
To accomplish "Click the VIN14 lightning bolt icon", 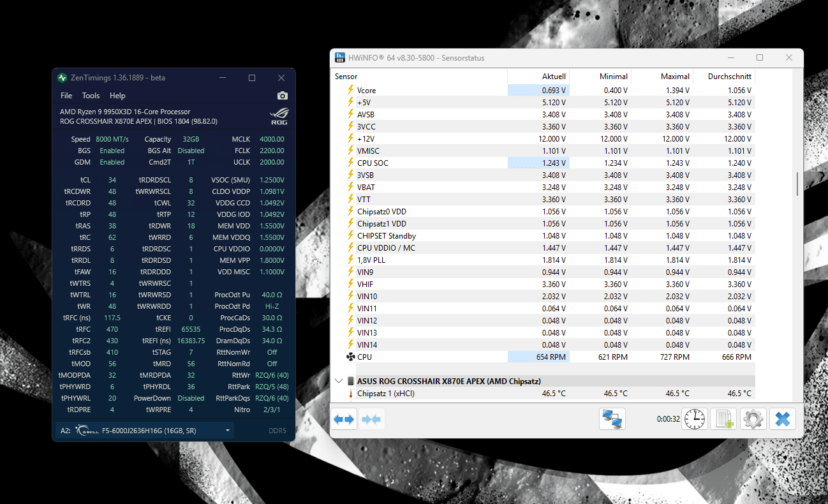I will tap(350, 345).
